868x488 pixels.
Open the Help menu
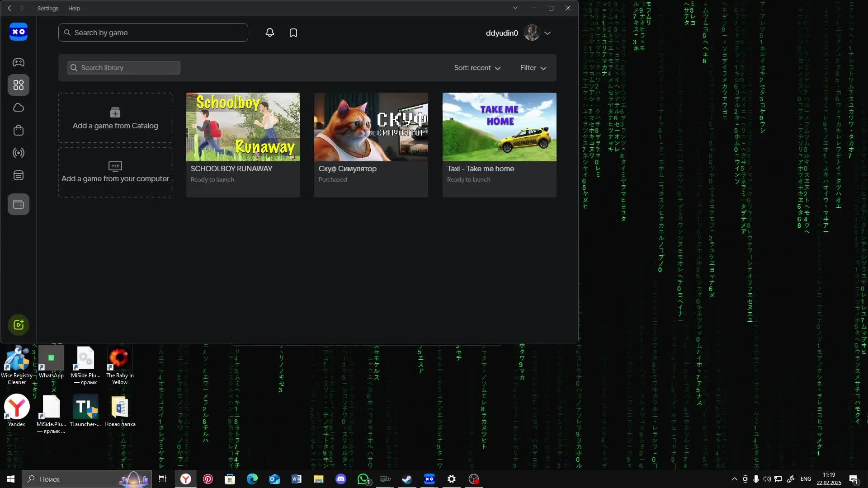(74, 8)
